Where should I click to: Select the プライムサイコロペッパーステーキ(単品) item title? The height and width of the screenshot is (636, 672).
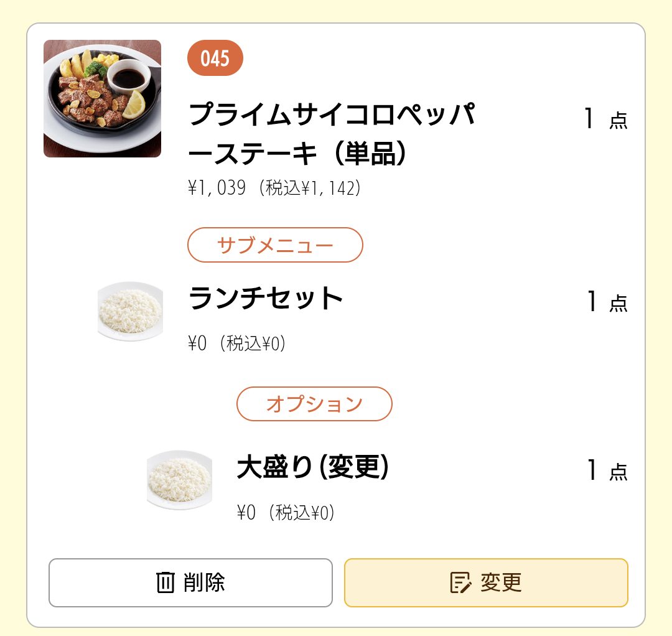pyautogui.click(x=331, y=134)
